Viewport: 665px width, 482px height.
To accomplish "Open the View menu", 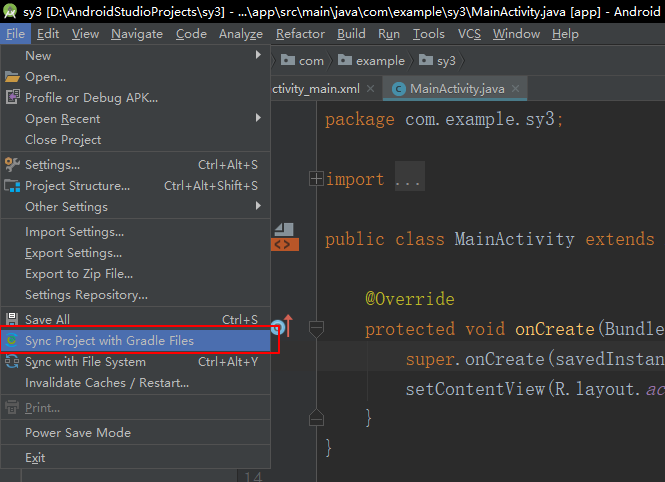I will (x=85, y=34).
